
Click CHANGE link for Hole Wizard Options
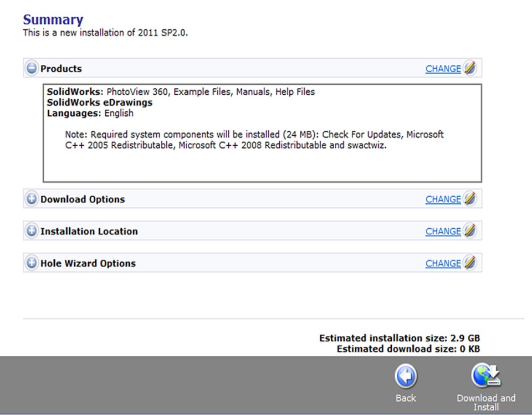point(443,264)
